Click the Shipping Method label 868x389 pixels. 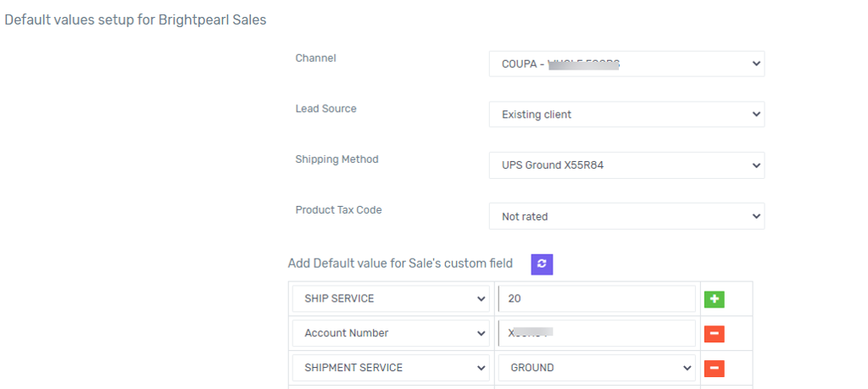coord(337,159)
